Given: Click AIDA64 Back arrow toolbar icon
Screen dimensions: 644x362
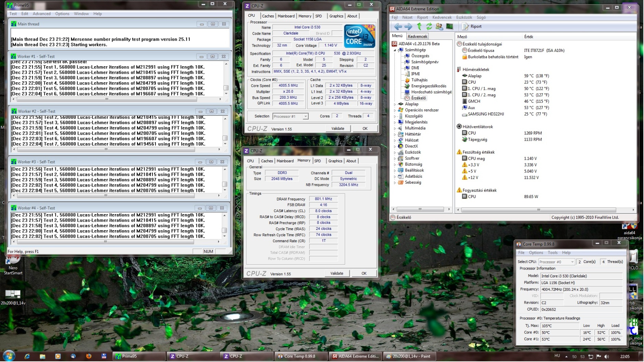Looking at the screenshot, I should [398, 27].
